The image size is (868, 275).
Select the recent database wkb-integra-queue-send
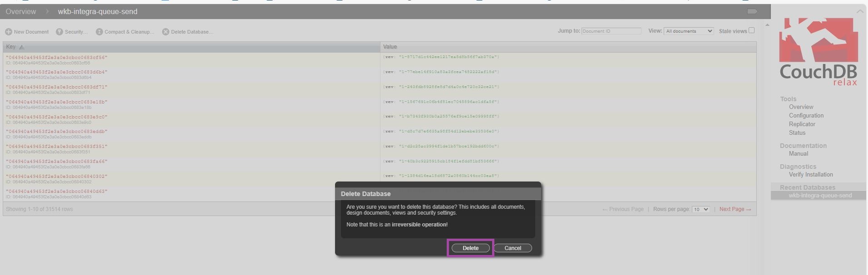click(820, 196)
